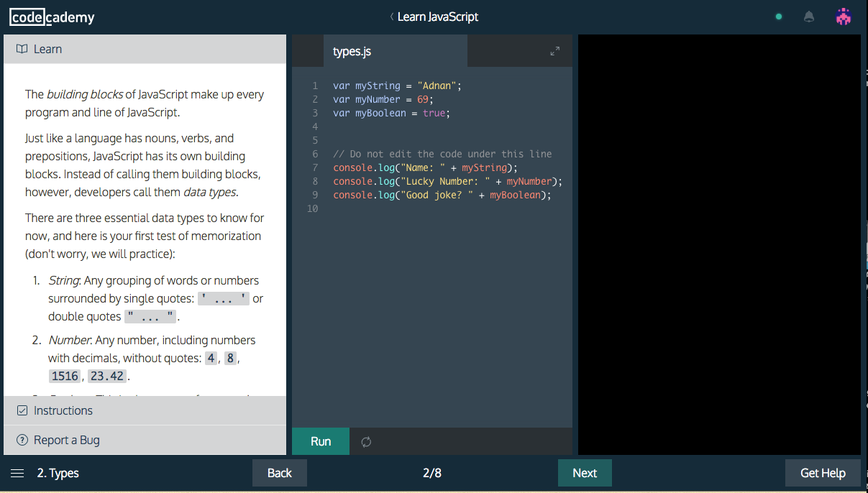Click the 1516 code example
This screenshot has height=493, width=868.
click(64, 376)
